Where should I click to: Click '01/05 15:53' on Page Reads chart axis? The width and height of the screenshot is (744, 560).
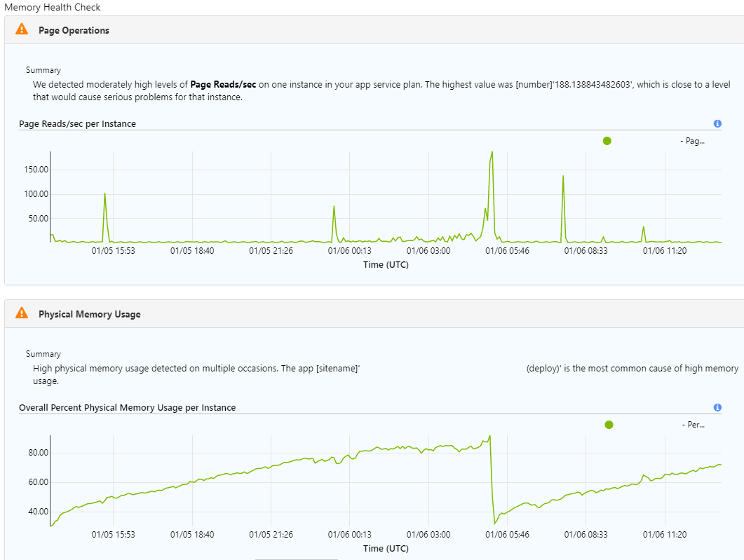pyautogui.click(x=114, y=251)
